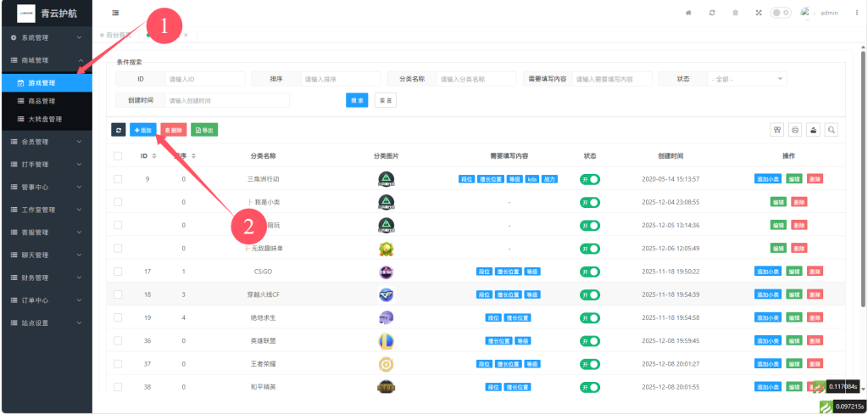Viewport: 868px width, 415px height.
Task: Click the 重置 reset button
Action: [386, 100]
